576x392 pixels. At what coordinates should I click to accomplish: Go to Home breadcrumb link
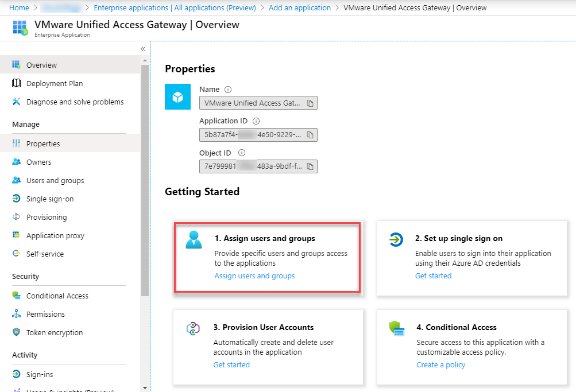[x=19, y=7]
